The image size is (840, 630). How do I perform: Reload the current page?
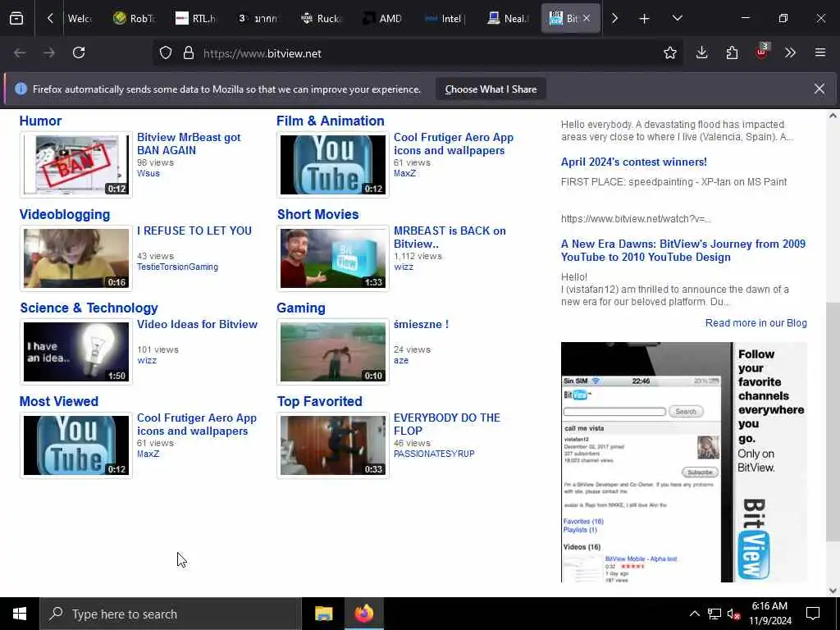[79, 53]
